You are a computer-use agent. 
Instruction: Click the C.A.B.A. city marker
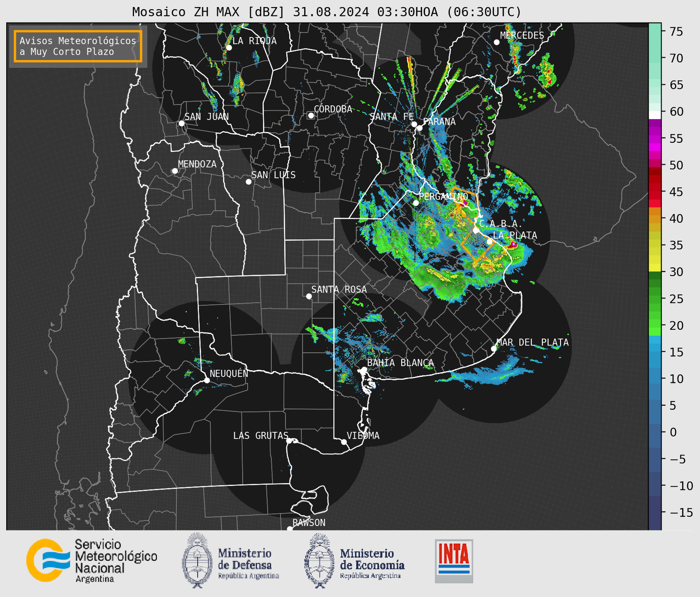(476, 230)
